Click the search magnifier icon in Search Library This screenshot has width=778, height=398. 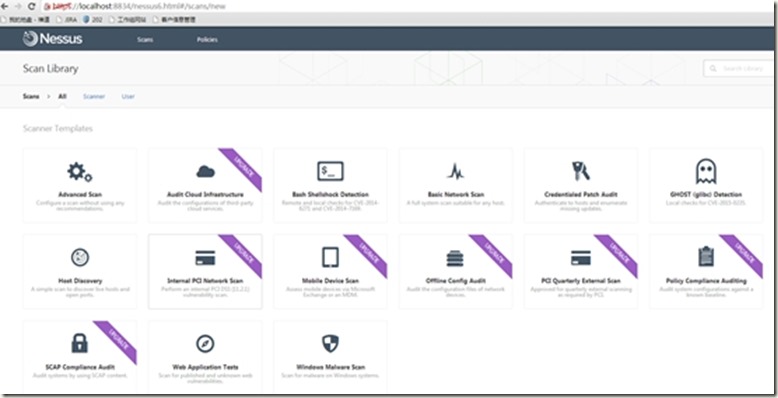(x=713, y=68)
